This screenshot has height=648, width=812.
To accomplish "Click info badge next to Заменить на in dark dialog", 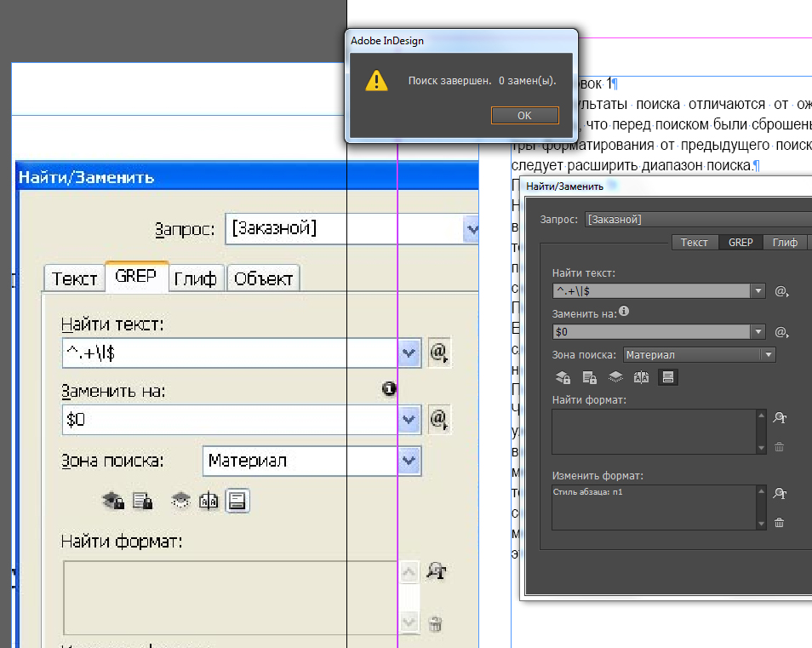I will tap(624, 312).
